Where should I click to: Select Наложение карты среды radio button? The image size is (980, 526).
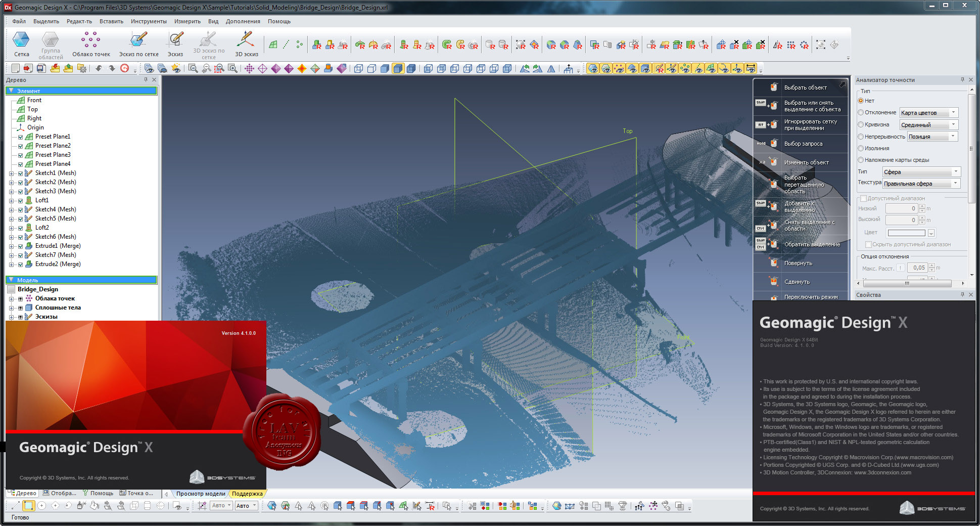click(861, 160)
